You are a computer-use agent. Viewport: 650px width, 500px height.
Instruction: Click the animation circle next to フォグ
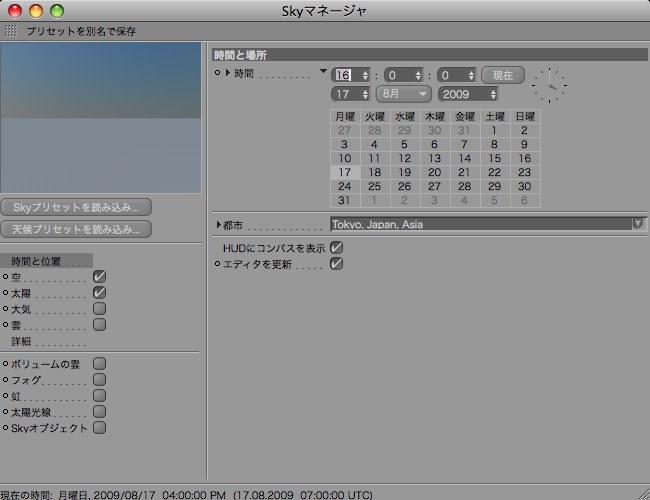click(5, 380)
